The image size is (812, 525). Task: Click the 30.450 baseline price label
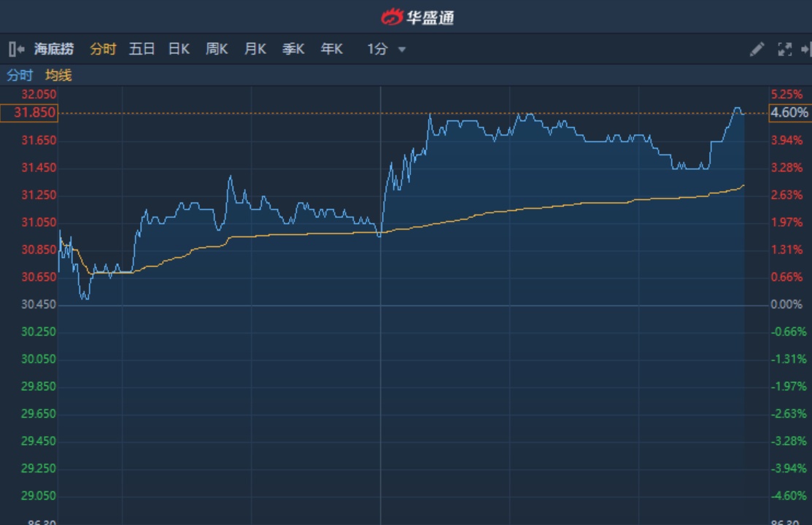pyautogui.click(x=39, y=304)
